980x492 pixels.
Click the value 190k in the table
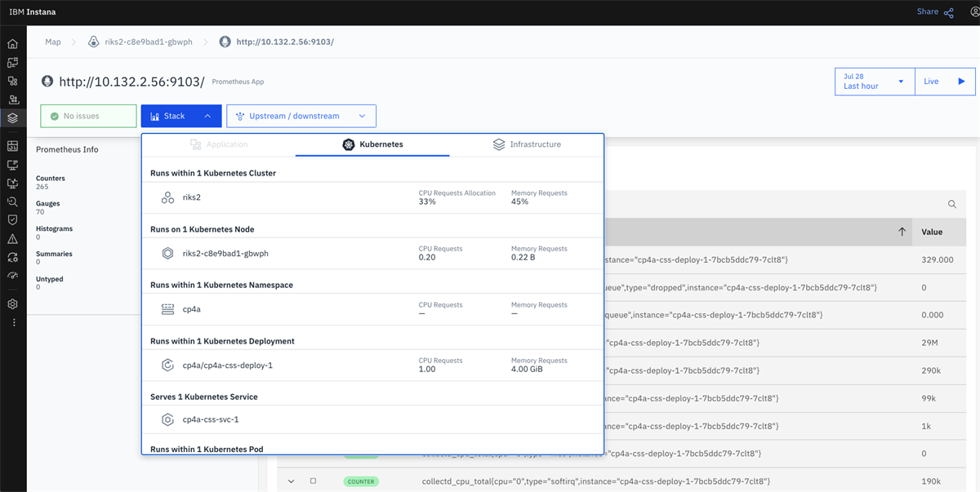click(931, 481)
